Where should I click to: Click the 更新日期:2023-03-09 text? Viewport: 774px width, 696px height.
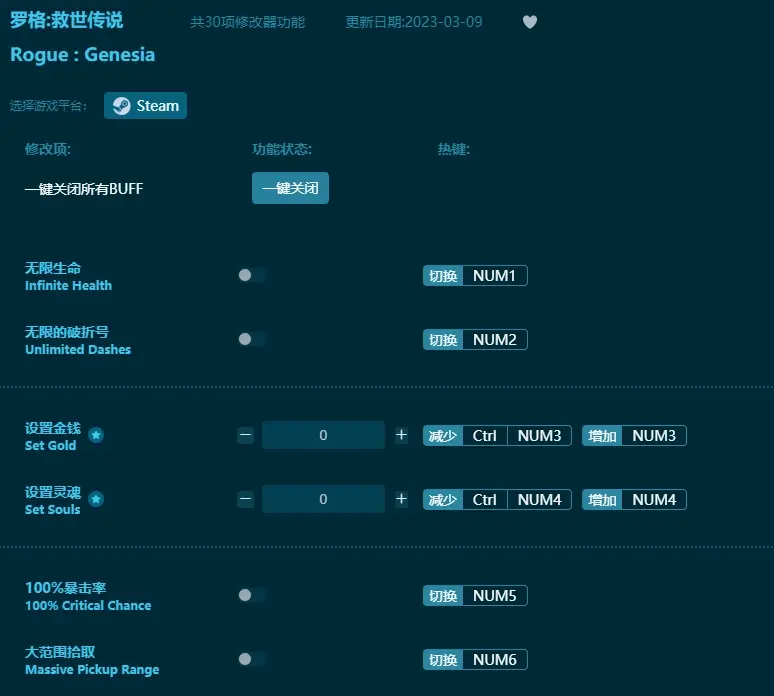point(414,22)
